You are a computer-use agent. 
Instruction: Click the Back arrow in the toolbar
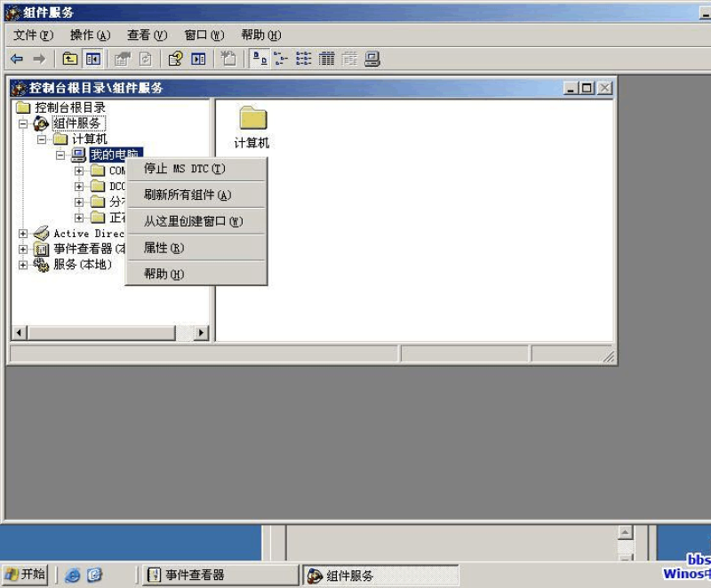(x=17, y=59)
